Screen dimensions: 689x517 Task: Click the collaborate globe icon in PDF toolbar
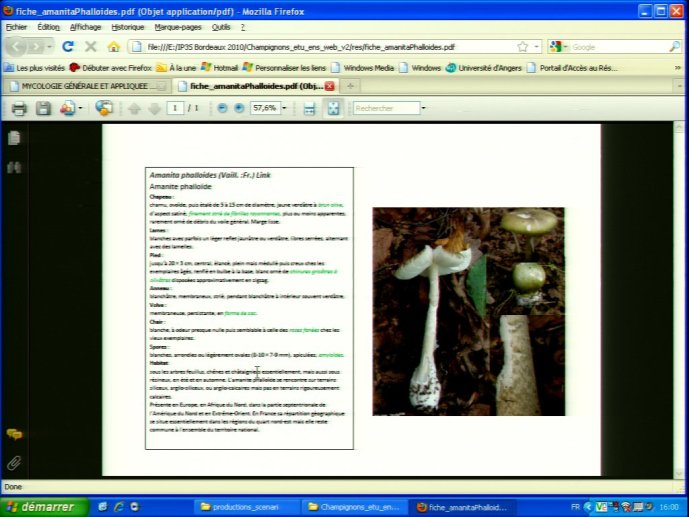[104, 108]
